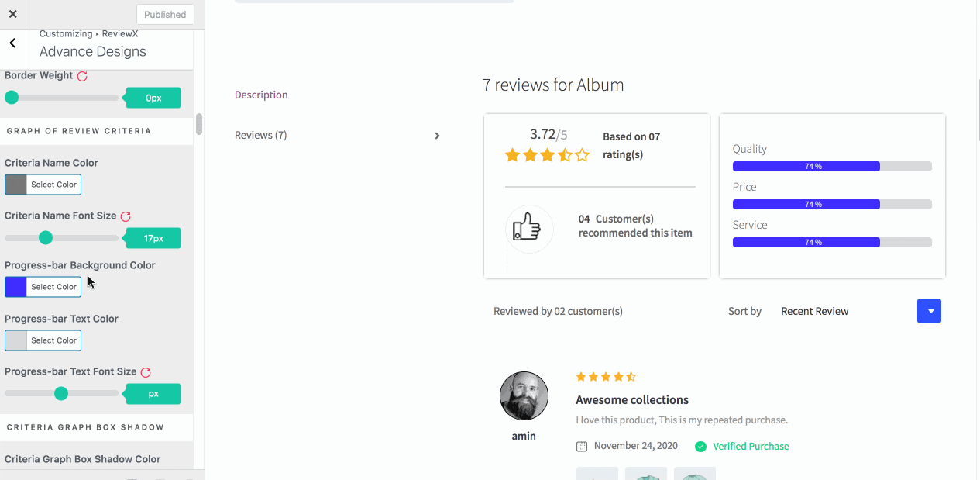The height and width of the screenshot is (480, 980).
Task: Click the reset icon beside Border Weight
Action: 83,74
